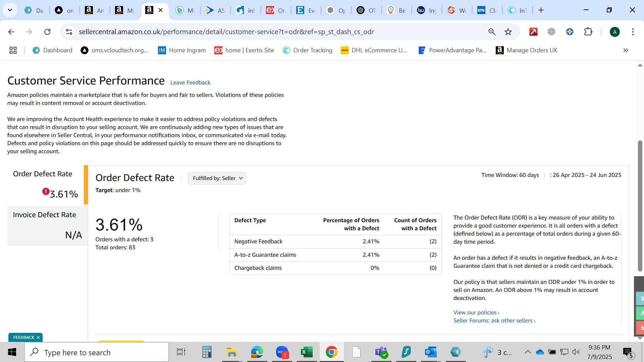
Task: Reload the current page
Action: point(47,32)
